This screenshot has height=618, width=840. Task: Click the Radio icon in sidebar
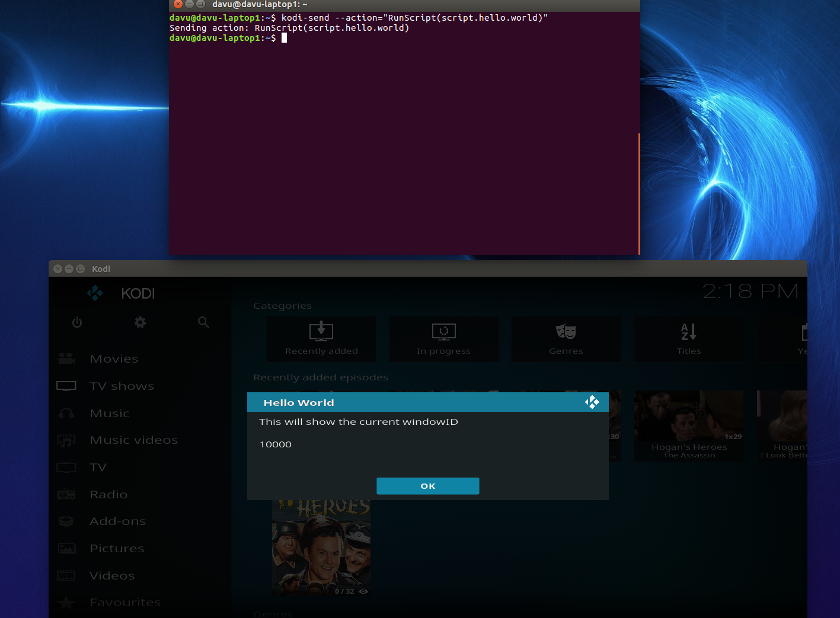(x=66, y=494)
